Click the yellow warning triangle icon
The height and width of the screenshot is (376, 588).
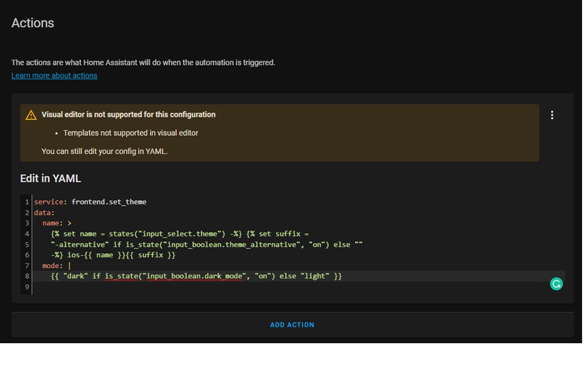point(31,115)
